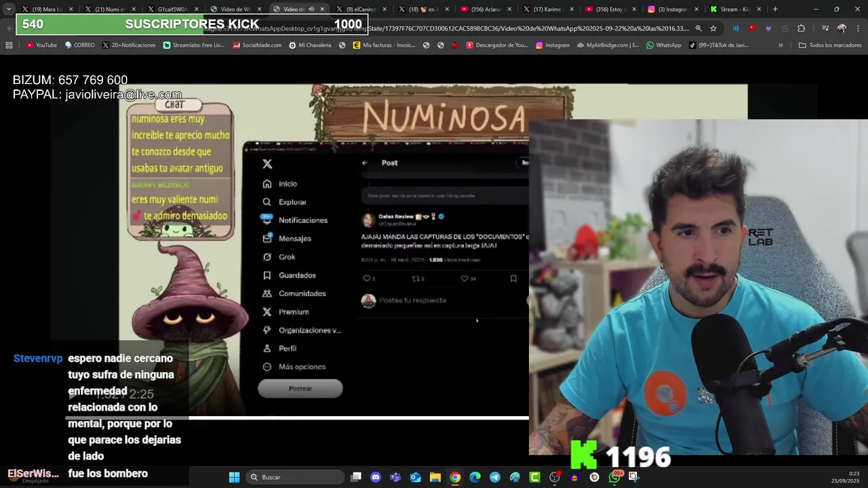The image size is (868, 488).
Task: Close the '(19) Mara Lu' tab
Action: click(x=71, y=9)
